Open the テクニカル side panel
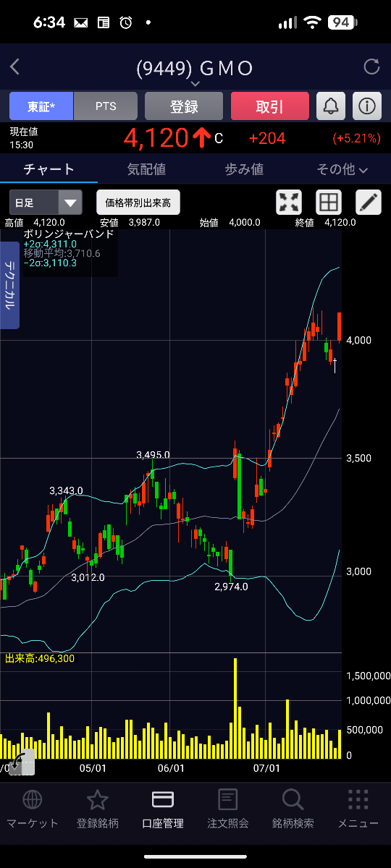The image size is (391, 868). [9, 286]
